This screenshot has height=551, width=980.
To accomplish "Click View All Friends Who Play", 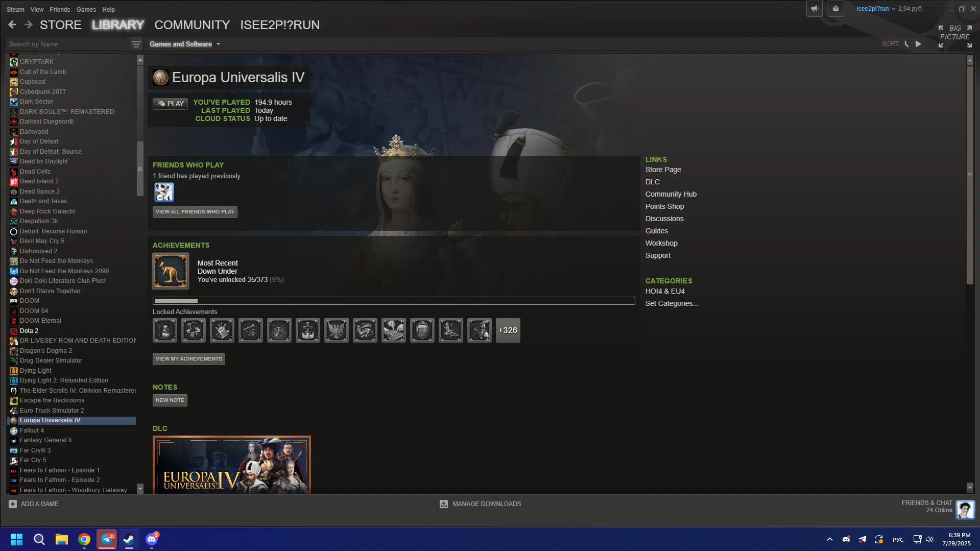I will [x=195, y=211].
